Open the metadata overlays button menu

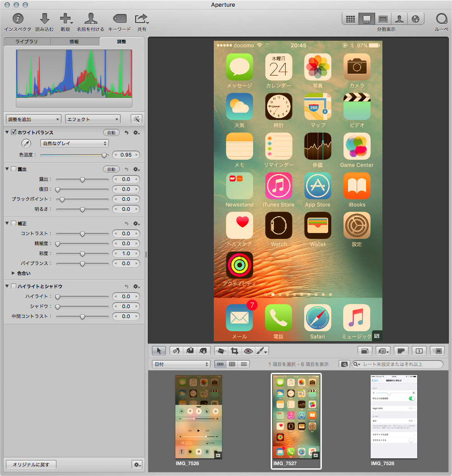click(x=382, y=351)
